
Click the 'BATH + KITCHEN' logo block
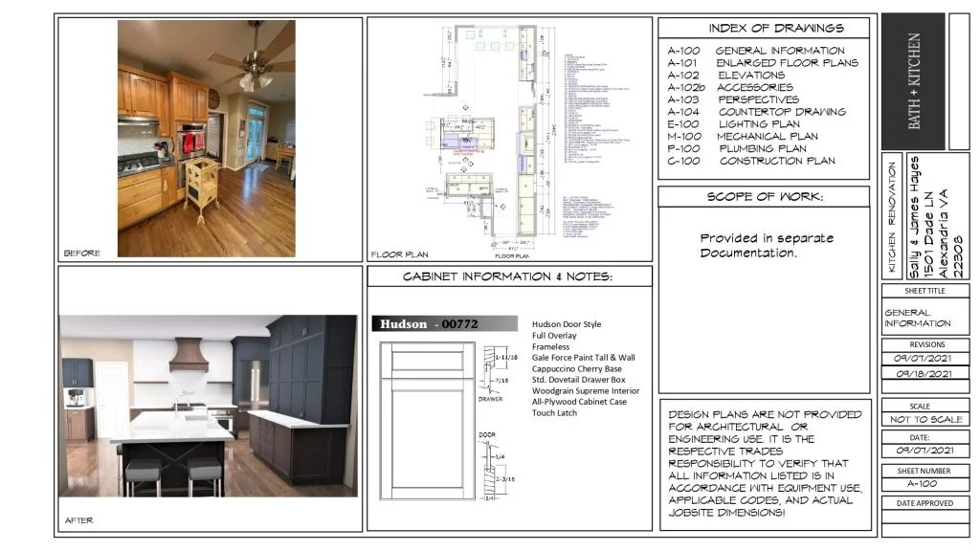tap(913, 81)
